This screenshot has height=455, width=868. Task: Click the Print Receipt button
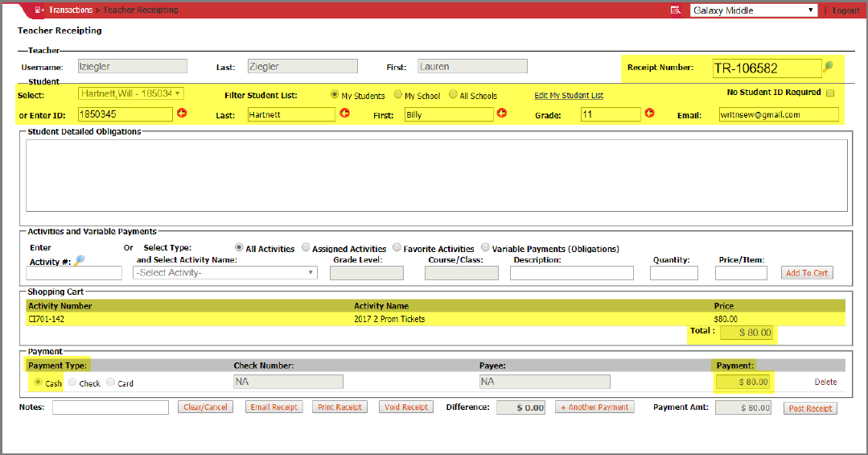point(340,407)
